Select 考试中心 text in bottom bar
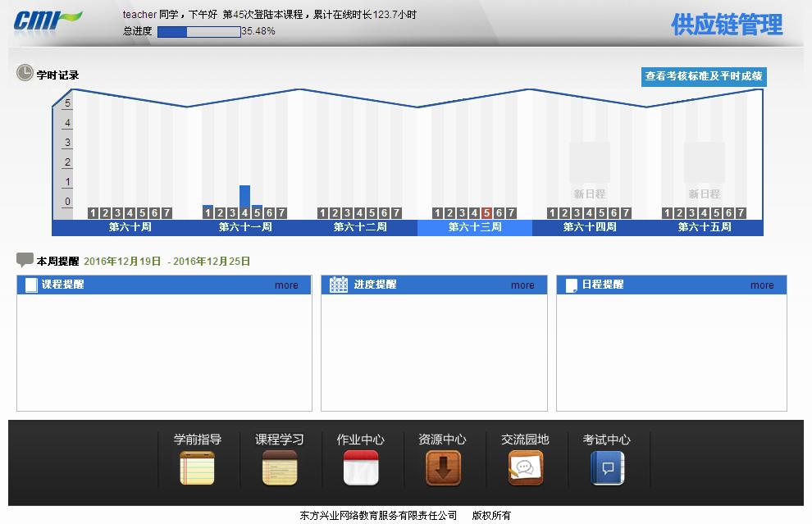 pyautogui.click(x=607, y=440)
